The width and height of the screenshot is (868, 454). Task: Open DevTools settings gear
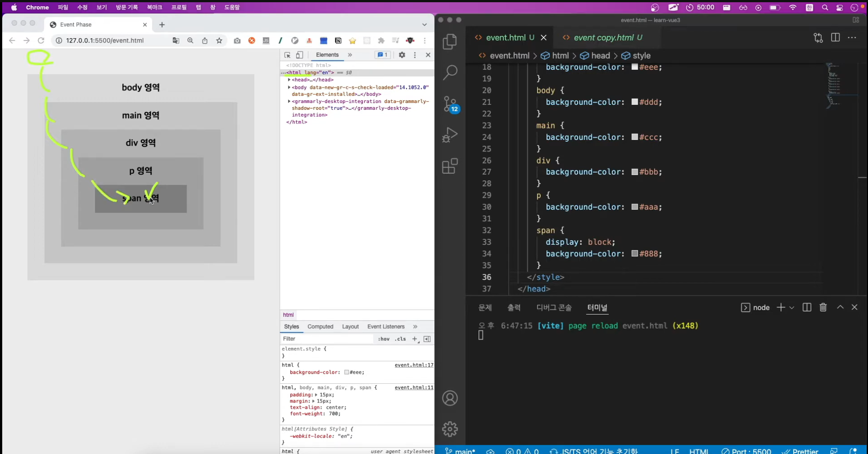coord(402,55)
